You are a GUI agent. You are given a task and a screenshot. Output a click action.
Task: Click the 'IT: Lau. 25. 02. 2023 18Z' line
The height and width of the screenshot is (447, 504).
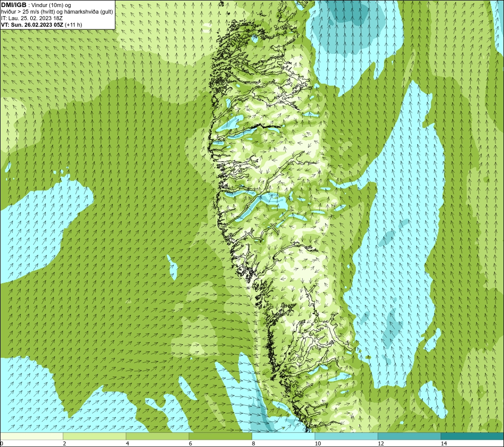(x=32, y=18)
